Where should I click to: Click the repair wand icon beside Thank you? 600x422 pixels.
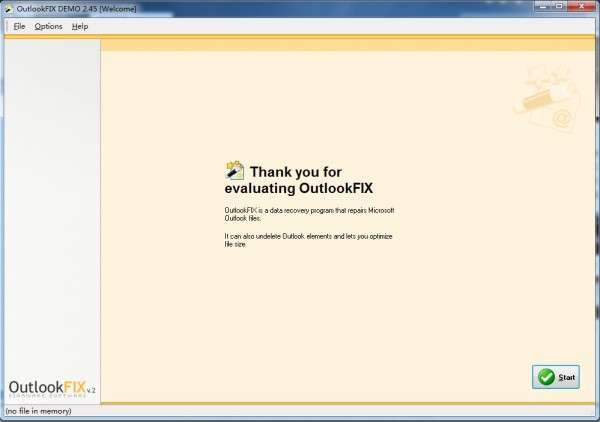coord(235,170)
